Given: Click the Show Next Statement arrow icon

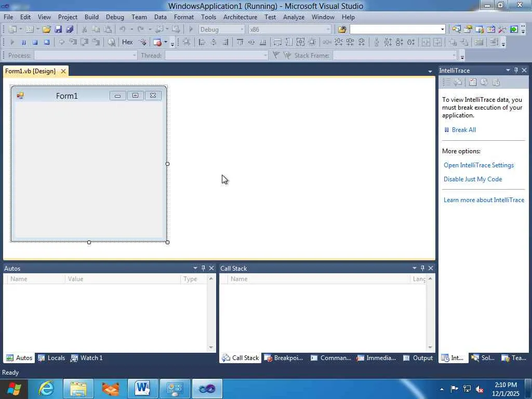Looking at the screenshot, I should point(61,43).
